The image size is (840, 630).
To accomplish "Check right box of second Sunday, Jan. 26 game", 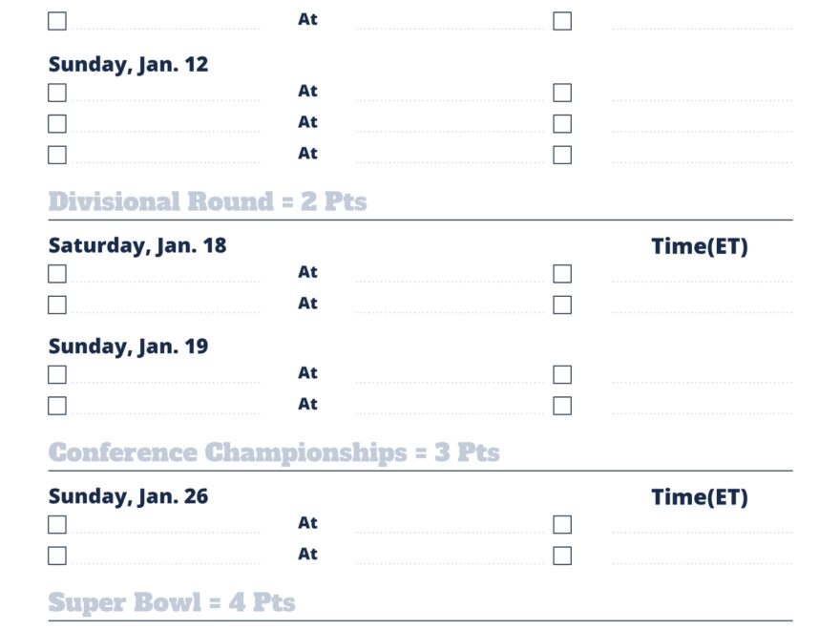I will [x=562, y=556].
